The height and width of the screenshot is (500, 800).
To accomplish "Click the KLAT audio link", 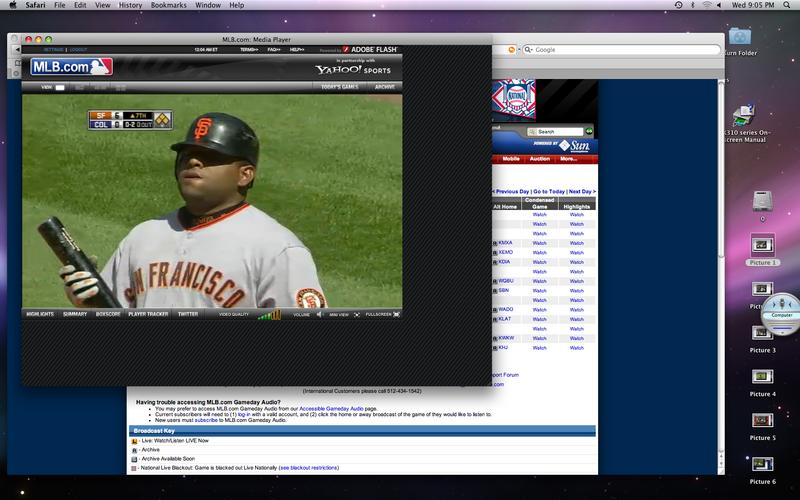I will click(x=505, y=319).
